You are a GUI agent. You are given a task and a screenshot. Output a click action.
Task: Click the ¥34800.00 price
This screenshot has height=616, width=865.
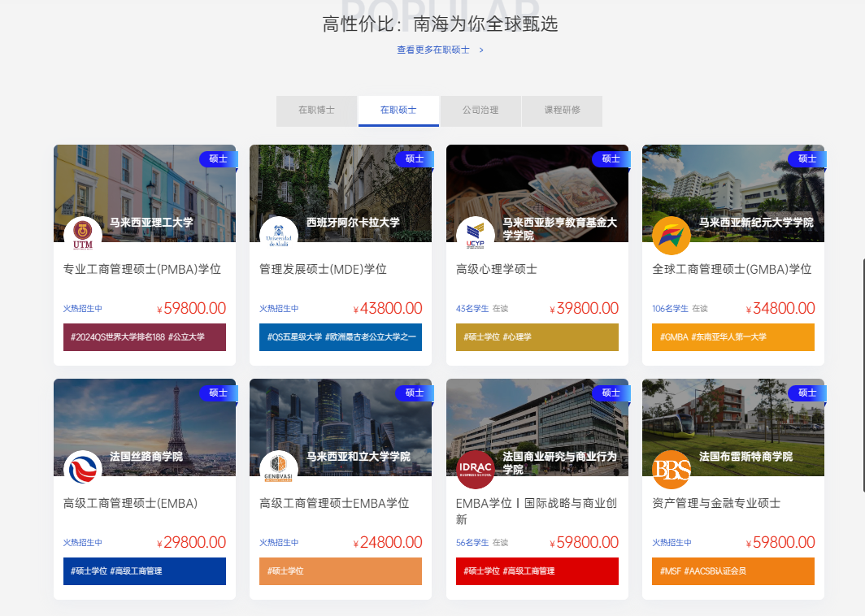click(780, 308)
